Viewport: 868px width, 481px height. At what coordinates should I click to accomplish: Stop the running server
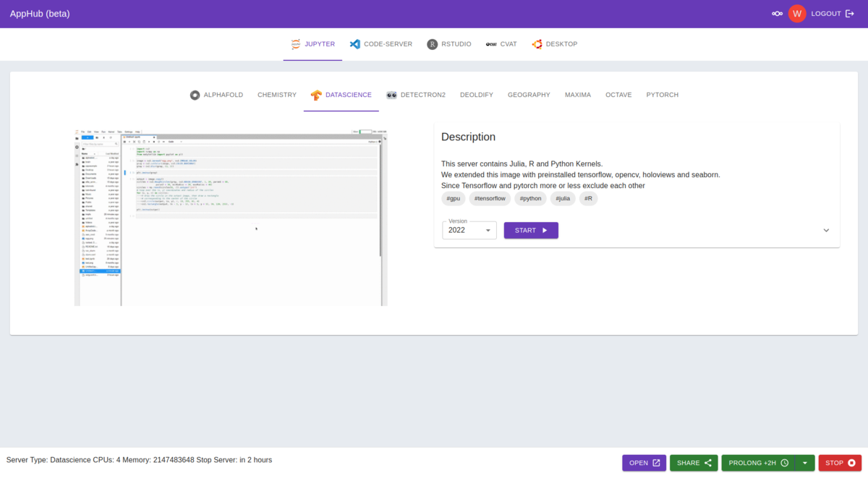click(840, 463)
